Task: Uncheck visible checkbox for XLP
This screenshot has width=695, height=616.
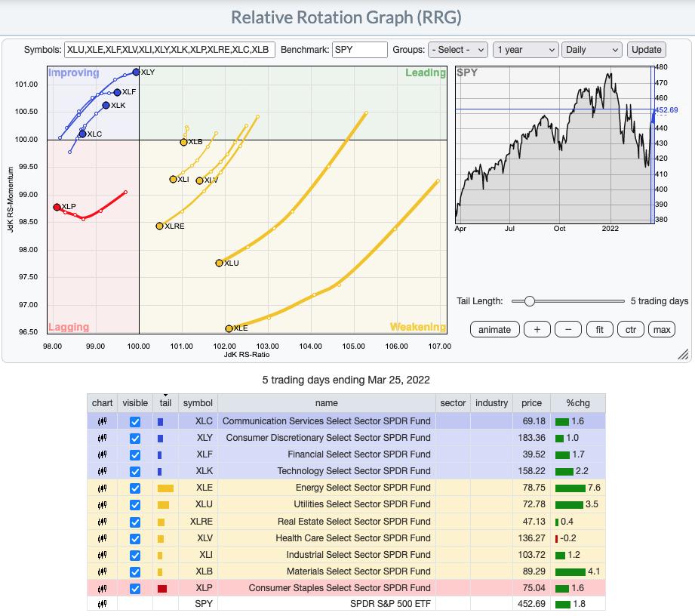Action: coord(135,589)
